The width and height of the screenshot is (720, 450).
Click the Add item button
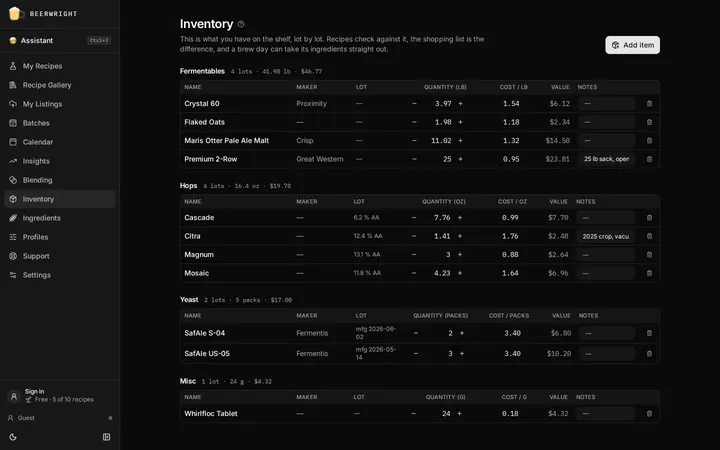click(632, 45)
